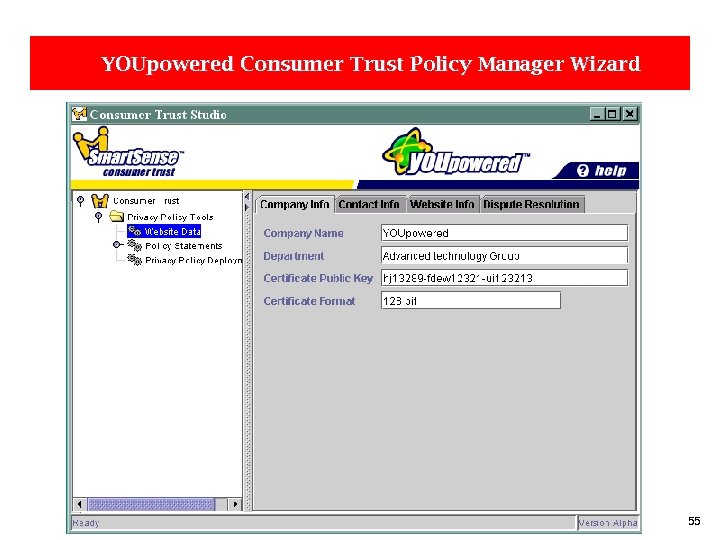Click the Consumer Trust root icon

coord(100,201)
